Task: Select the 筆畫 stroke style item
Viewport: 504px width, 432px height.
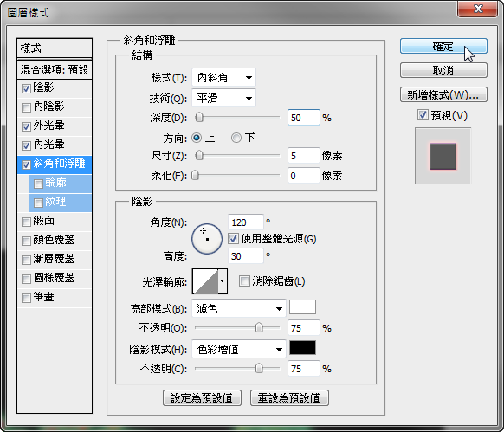Action: coord(55,297)
